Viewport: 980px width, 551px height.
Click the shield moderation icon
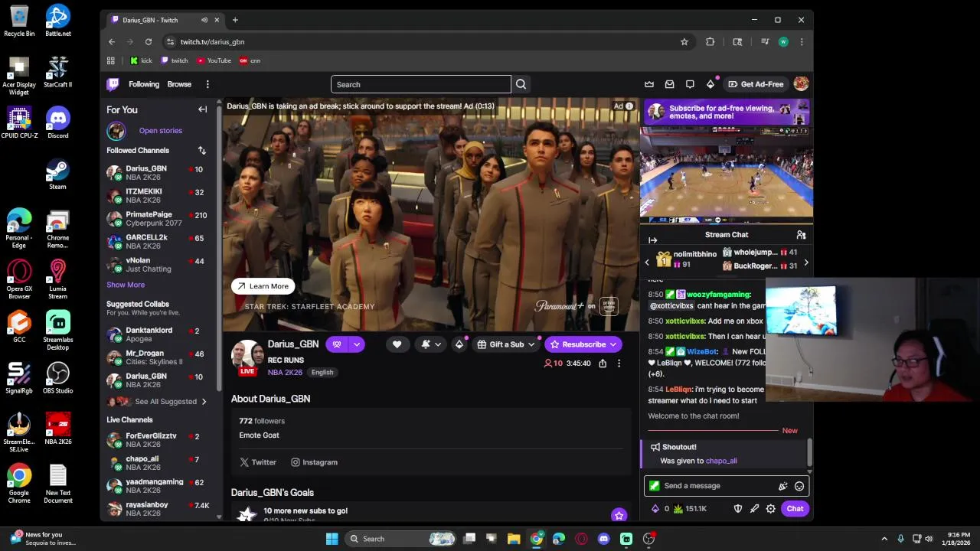pyautogui.click(x=738, y=509)
